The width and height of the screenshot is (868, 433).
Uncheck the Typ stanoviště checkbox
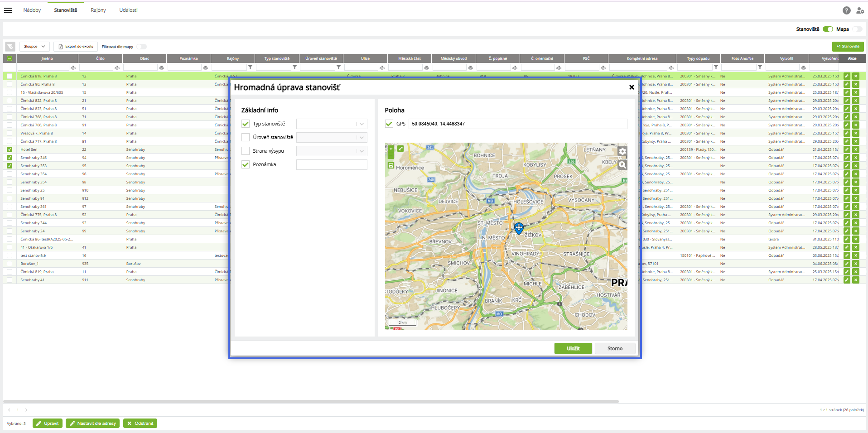[x=246, y=124]
